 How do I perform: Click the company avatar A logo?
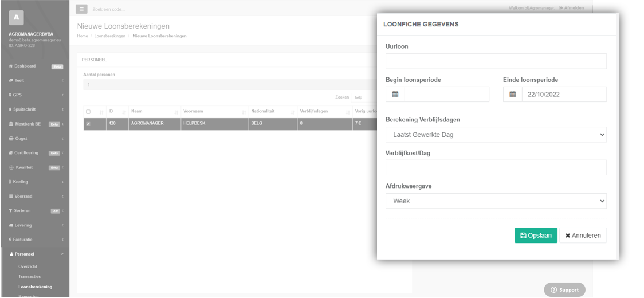coord(16,18)
